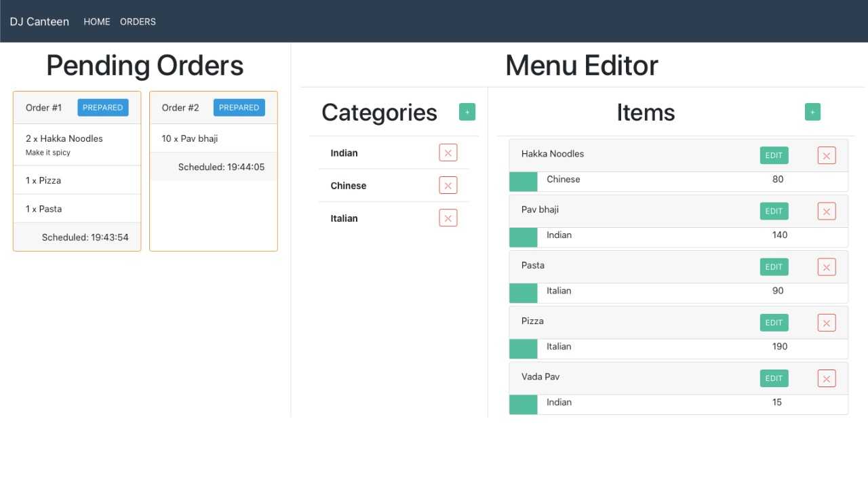Click the DJ Canteen brand link
Image resolution: width=868 pixels, height=478 pixels.
click(x=39, y=22)
